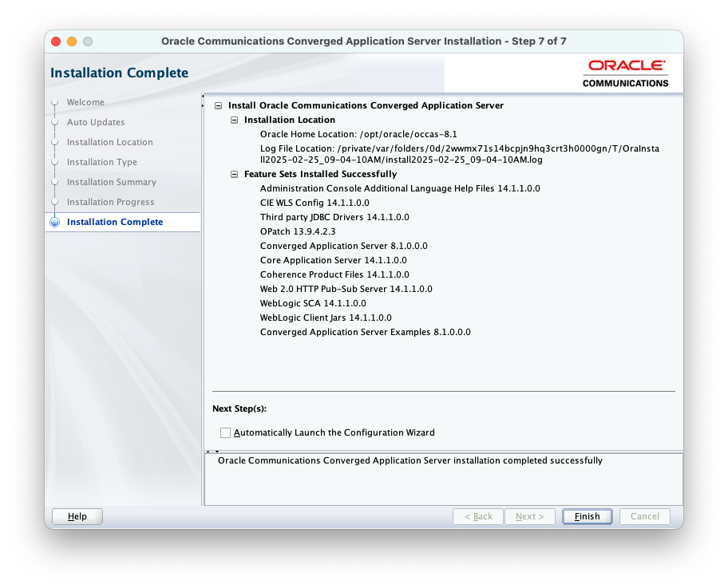Click the message pane split arrows
The height and width of the screenshot is (588, 728).
212,451
